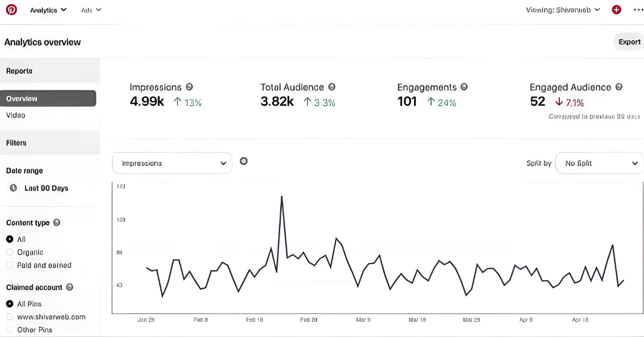Image resolution: width=644 pixels, height=337 pixels.
Task: Open the Ads menu in top bar
Action: pyautogui.click(x=91, y=10)
